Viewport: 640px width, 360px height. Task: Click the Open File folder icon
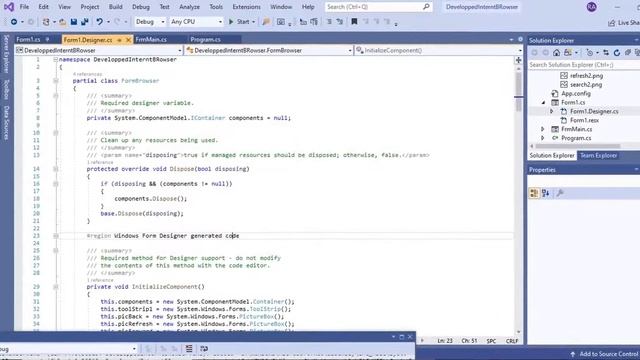pyautogui.click(x=62, y=22)
